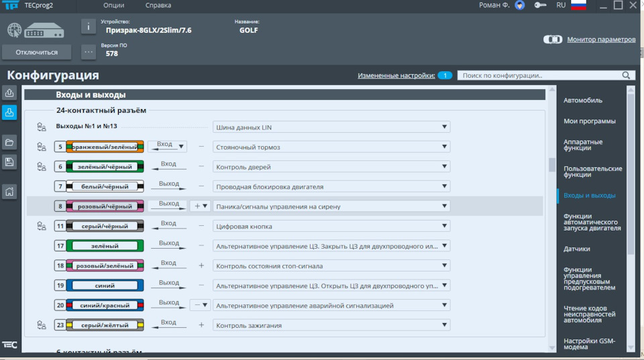Open Контроль состояния стоп-сигнала dropdown

point(331,265)
